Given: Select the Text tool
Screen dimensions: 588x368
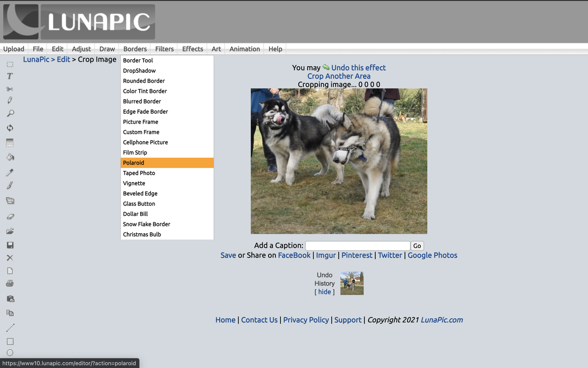Looking at the screenshot, I should click(x=10, y=76).
